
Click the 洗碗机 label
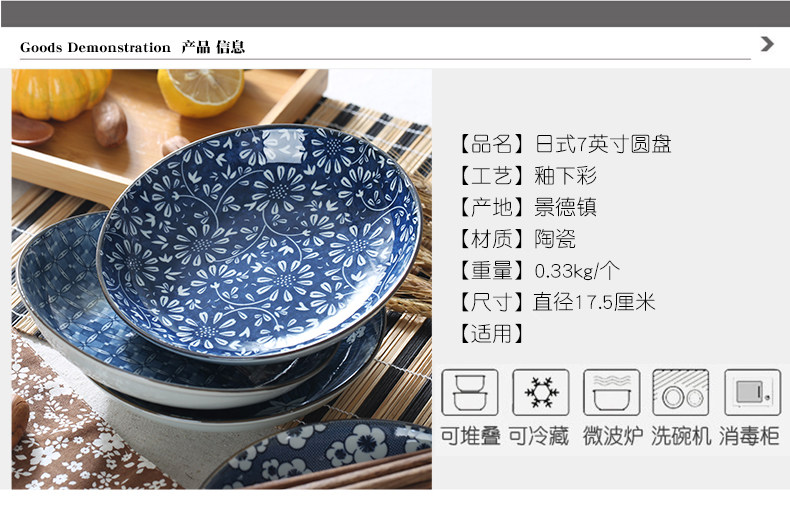(681, 436)
